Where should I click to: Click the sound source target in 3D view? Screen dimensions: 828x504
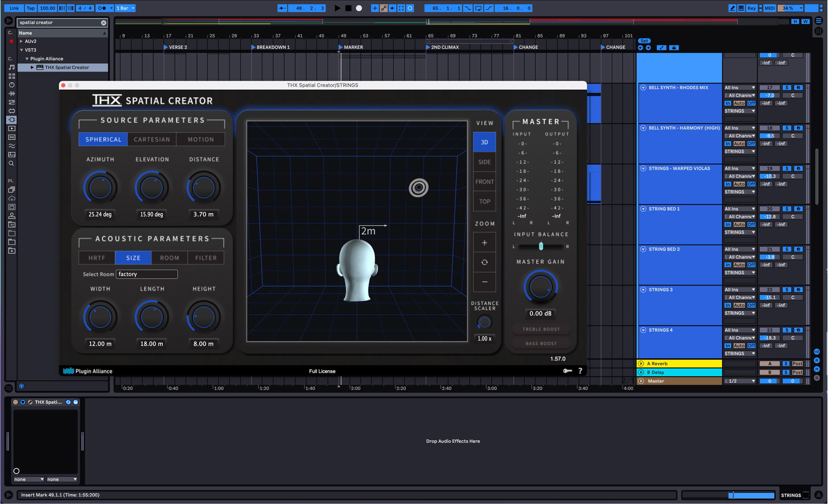pyautogui.click(x=418, y=187)
